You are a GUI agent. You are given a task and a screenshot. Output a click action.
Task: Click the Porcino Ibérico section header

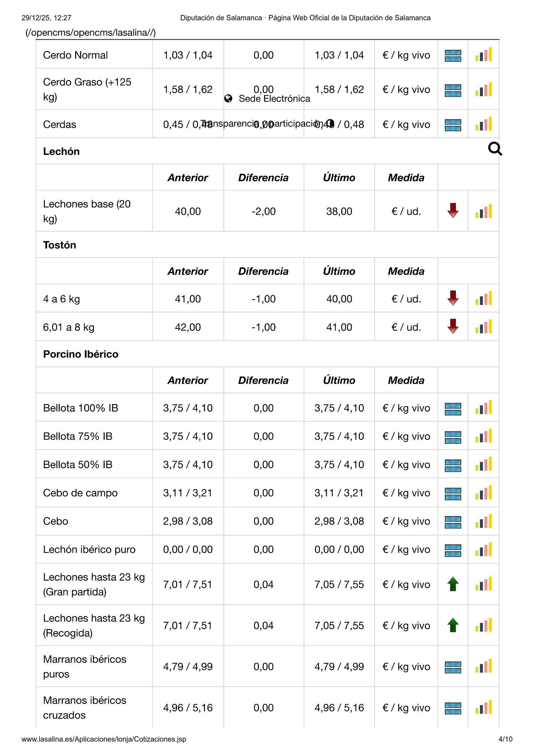pyautogui.click(x=81, y=354)
